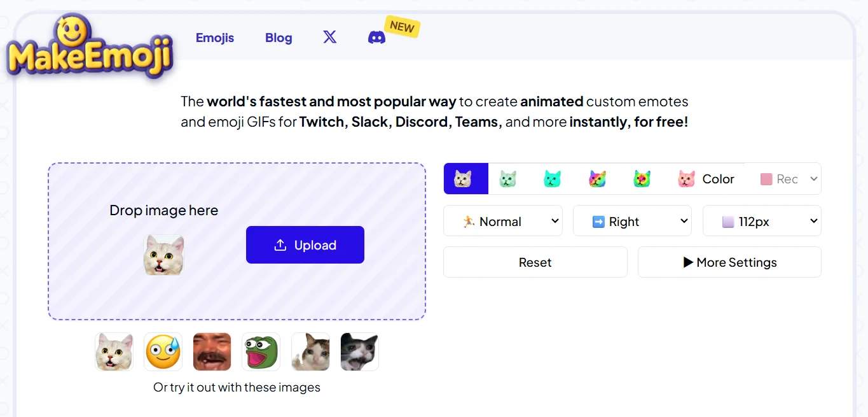
Task: Enable the pink cat Color filter
Action: point(706,179)
